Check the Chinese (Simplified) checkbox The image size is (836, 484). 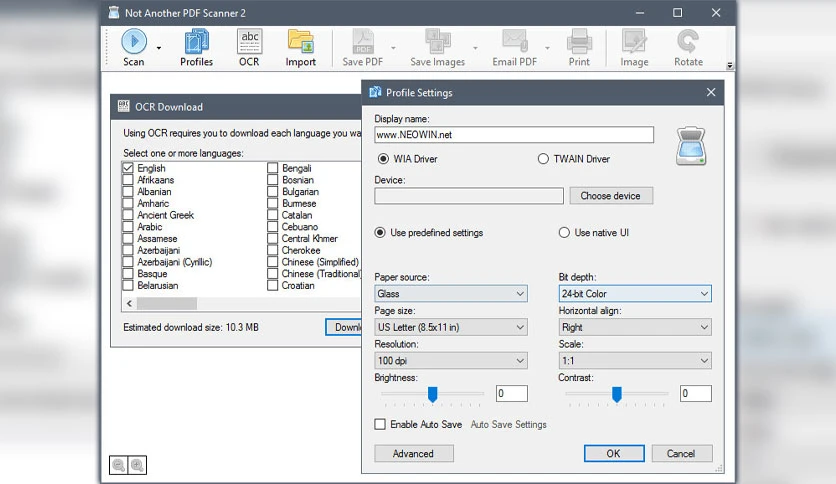[x=272, y=262]
